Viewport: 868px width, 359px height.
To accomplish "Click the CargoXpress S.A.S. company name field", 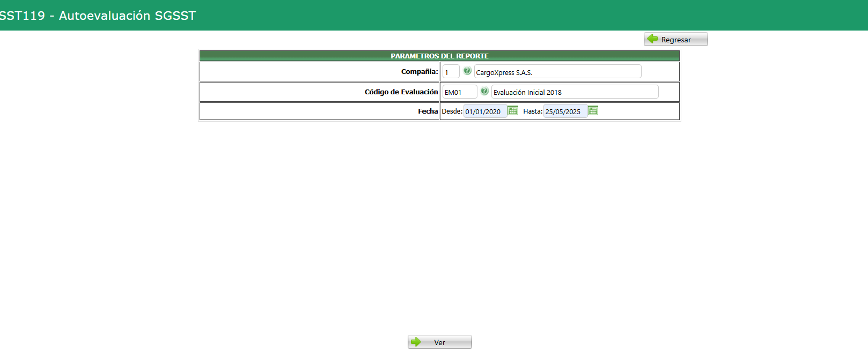I will coord(557,72).
